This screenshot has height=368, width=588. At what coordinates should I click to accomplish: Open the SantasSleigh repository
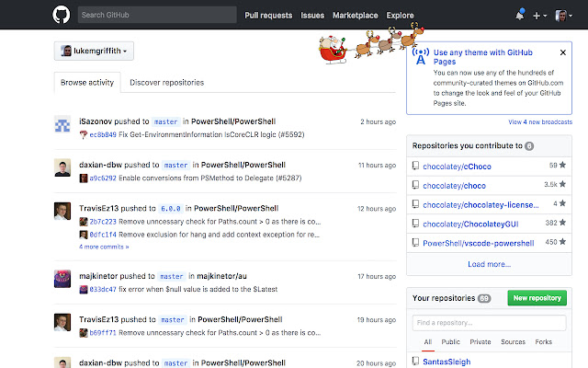(447, 362)
